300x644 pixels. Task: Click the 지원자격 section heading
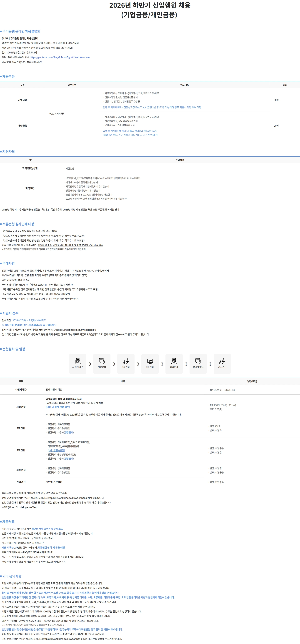tap(8, 152)
